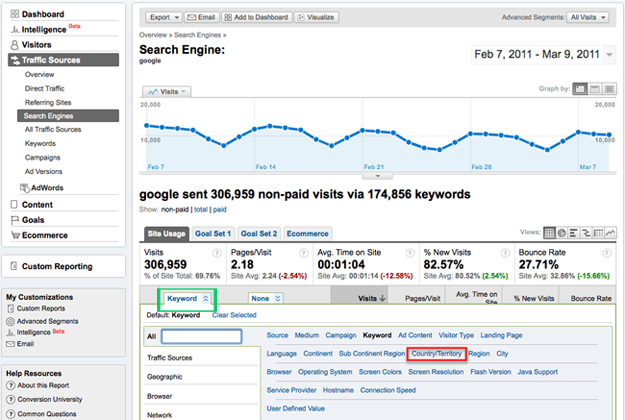Sort by Bounce Rate column header
The image size is (625, 420).
(x=591, y=298)
